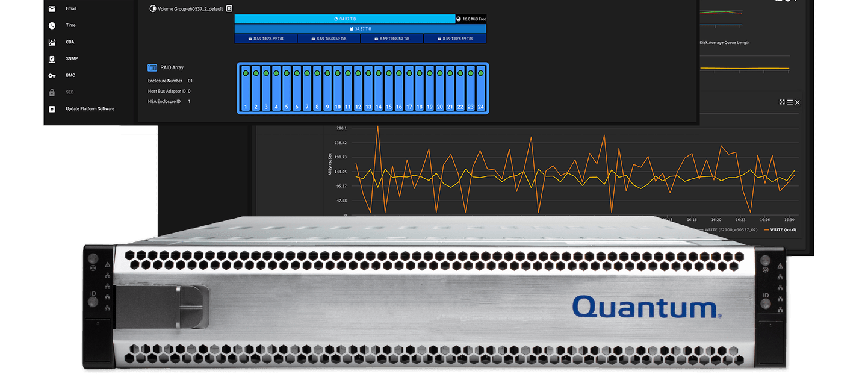This screenshot has width=868, height=389.
Task: Select drive slot 3 in RAID array
Action: [266, 89]
